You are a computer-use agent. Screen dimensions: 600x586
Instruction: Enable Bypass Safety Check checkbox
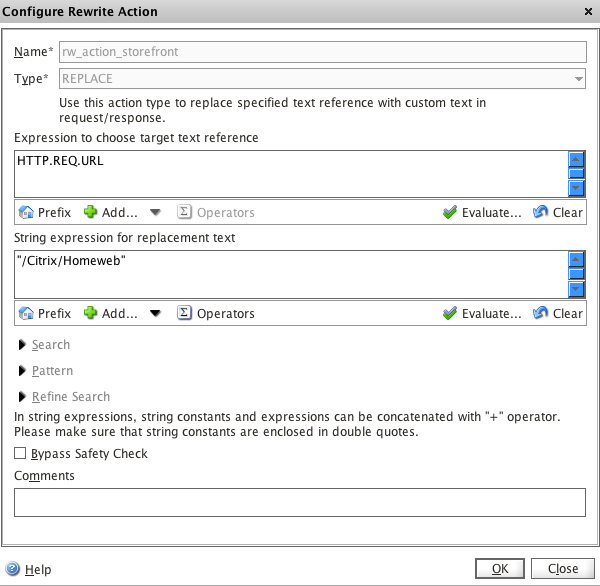(x=20, y=453)
